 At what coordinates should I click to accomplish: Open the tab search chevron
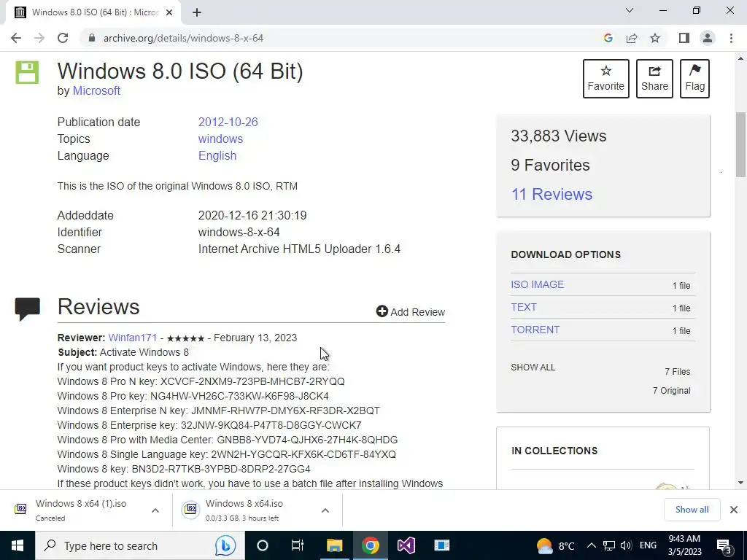pos(630,10)
